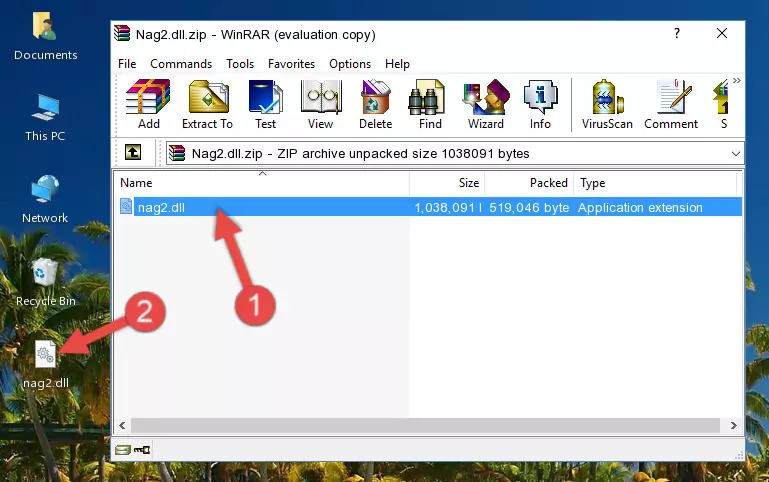
Task: Run the Test archive tool
Action: (x=265, y=104)
